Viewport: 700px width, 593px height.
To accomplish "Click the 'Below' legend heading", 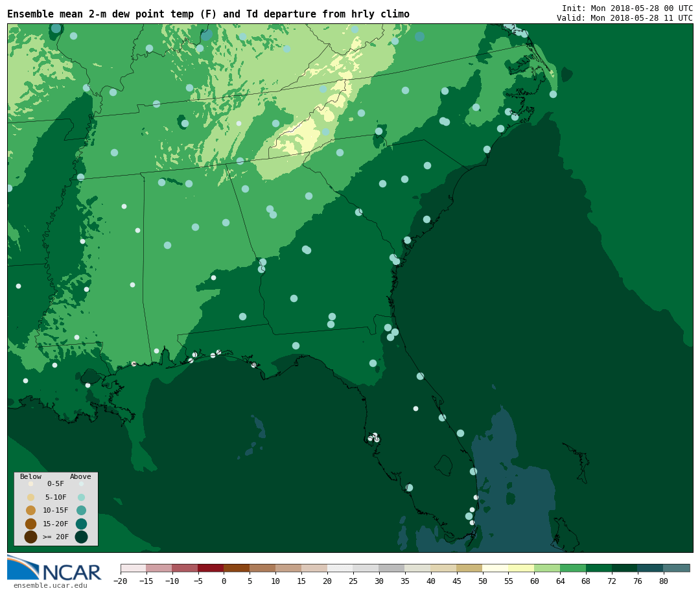I will point(31,476).
